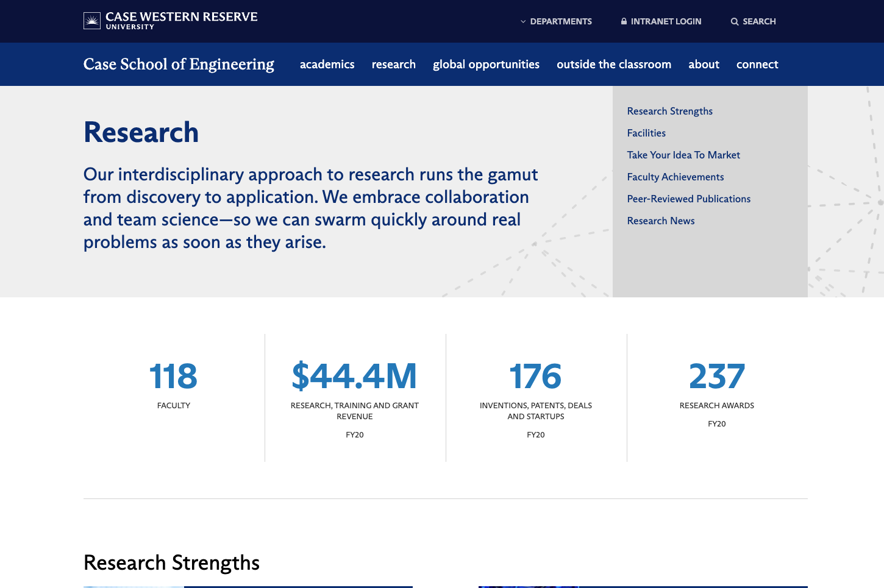Image resolution: width=884 pixels, height=588 pixels.
Task: Click the $44.4M revenue figure
Action: click(355, 376)
